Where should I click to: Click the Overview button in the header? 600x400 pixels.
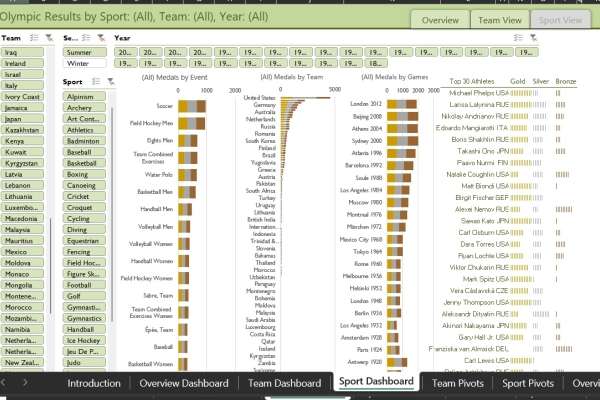click(x=440, y=20)
